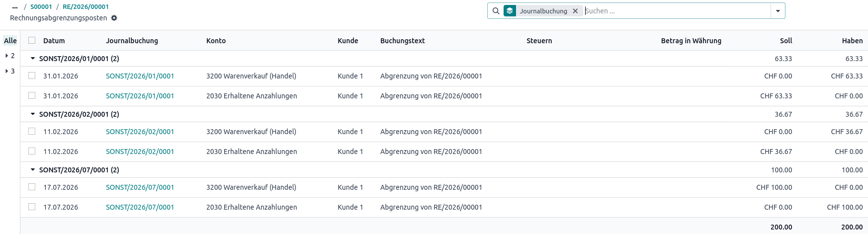The width and height of the screenshot is (868, 234).
Task: Focus the Suchen search input field
Action: tap(677, 11)
